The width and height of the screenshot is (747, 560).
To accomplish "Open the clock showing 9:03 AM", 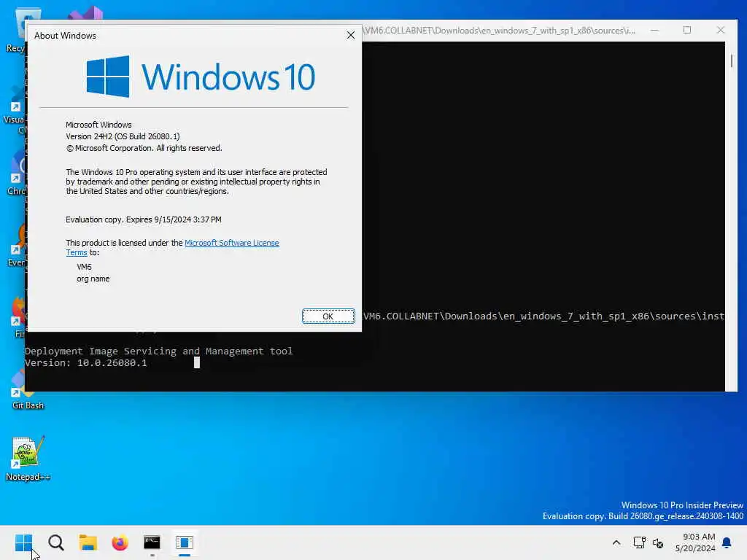I will (x=695, y=542).
